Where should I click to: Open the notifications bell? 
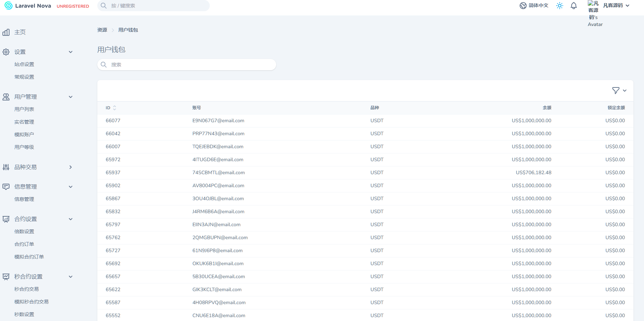(x=573, y=6)
